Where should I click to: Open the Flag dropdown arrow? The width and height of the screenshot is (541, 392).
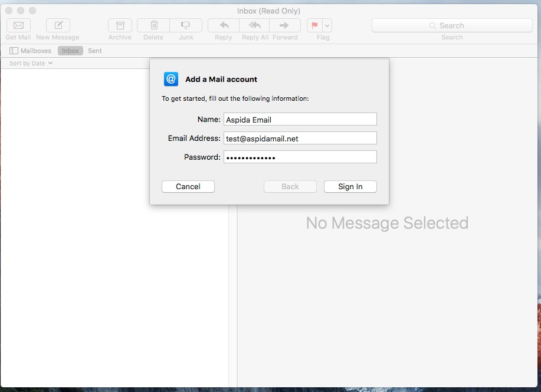[327, 25]
